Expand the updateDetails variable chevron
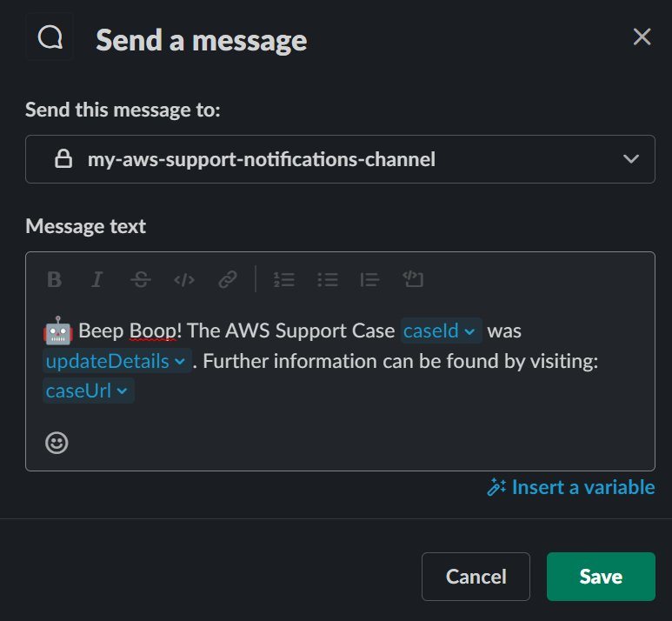 180,361
